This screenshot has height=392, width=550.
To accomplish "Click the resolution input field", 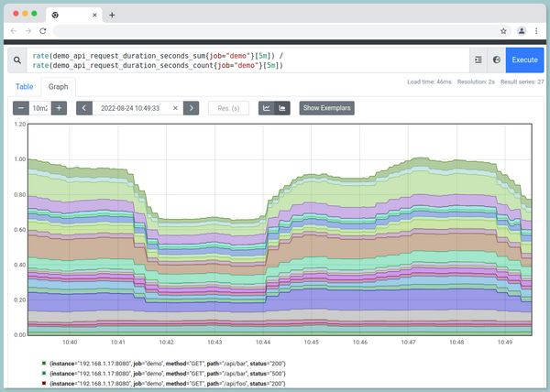I will point(228,108).
